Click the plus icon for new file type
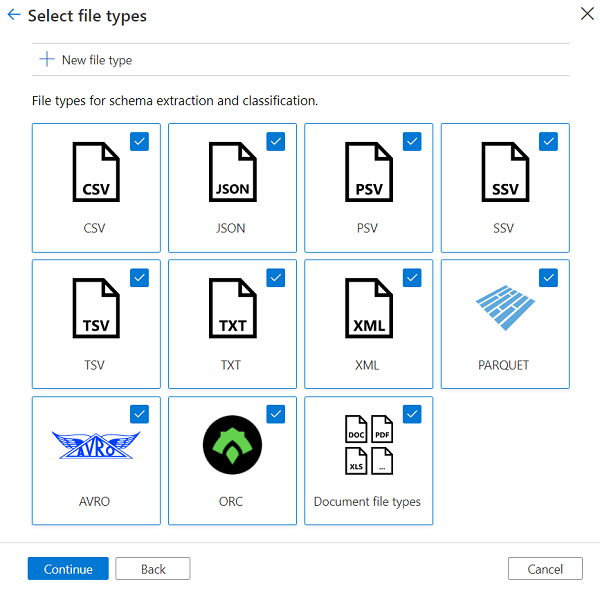 (47, 59)
